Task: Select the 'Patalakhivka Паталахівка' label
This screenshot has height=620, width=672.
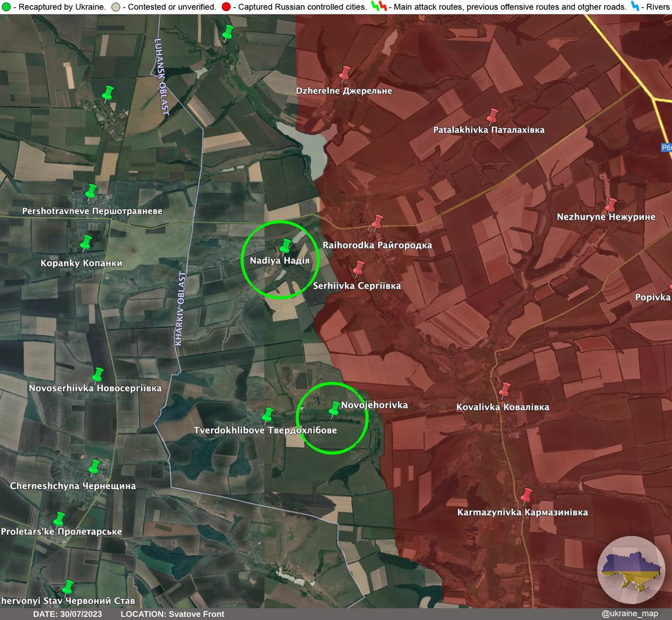Action: 489,130
